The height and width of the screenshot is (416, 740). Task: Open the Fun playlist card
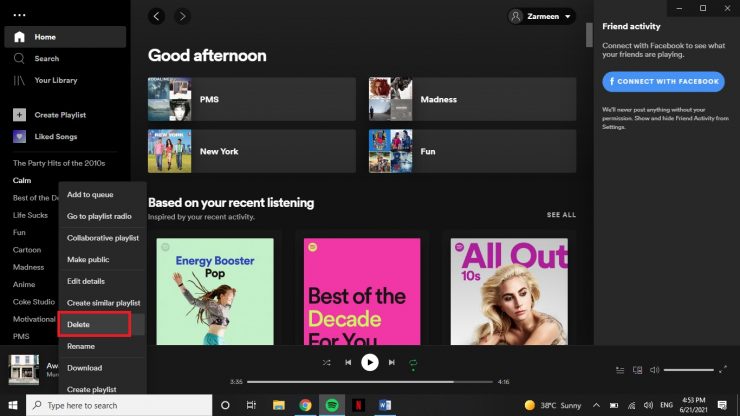pos(472,151)
